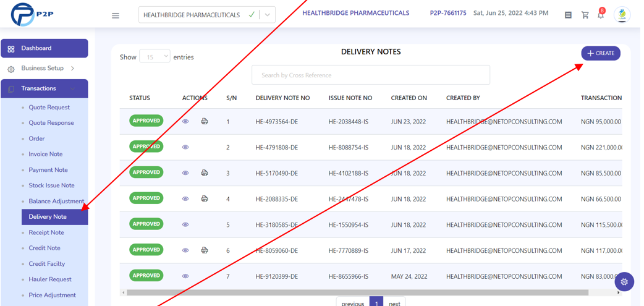Open Credit Facilty in sidebar
The height and width of the screenshot is (306, 644).
47,264
